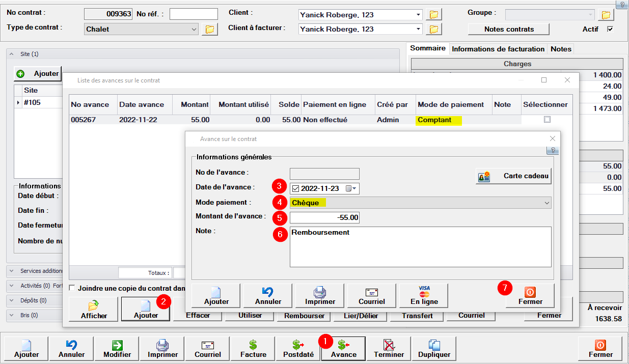Expand the Services additionnels section
This screenshot has width=629, height=364.
(12, 271)
